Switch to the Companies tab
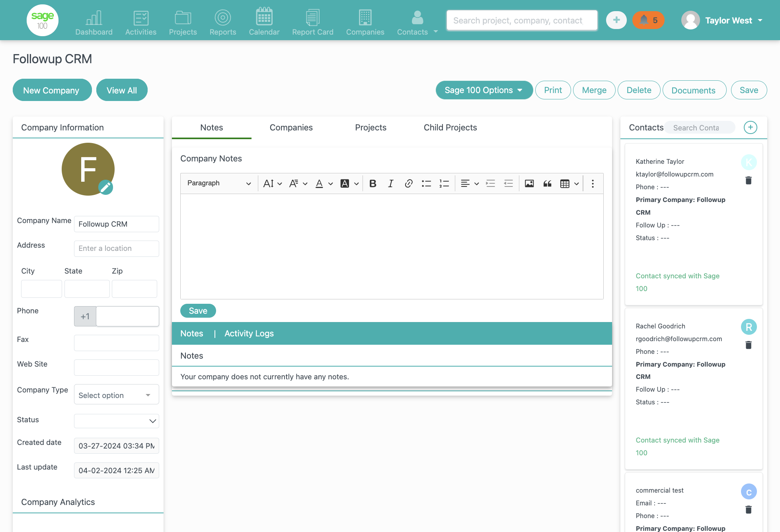This screenshot has height=532, width=780. tap(291, 128)
